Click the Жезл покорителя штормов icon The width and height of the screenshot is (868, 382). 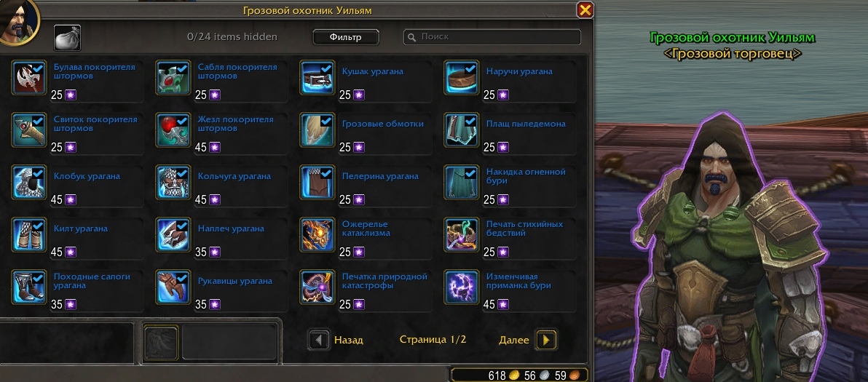pyautogui.click(x=173, y=130)
